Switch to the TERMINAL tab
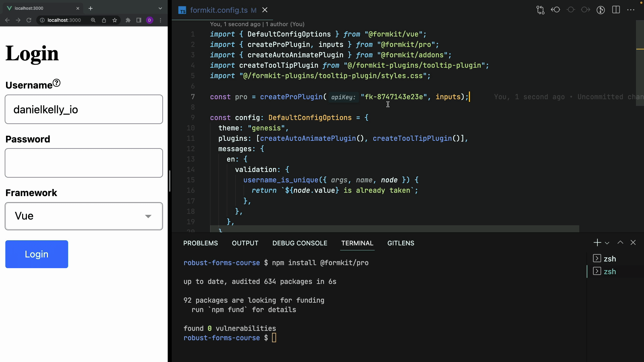This screenshot has width=644, height=362. pyautogui.click(x=357, y=243)
